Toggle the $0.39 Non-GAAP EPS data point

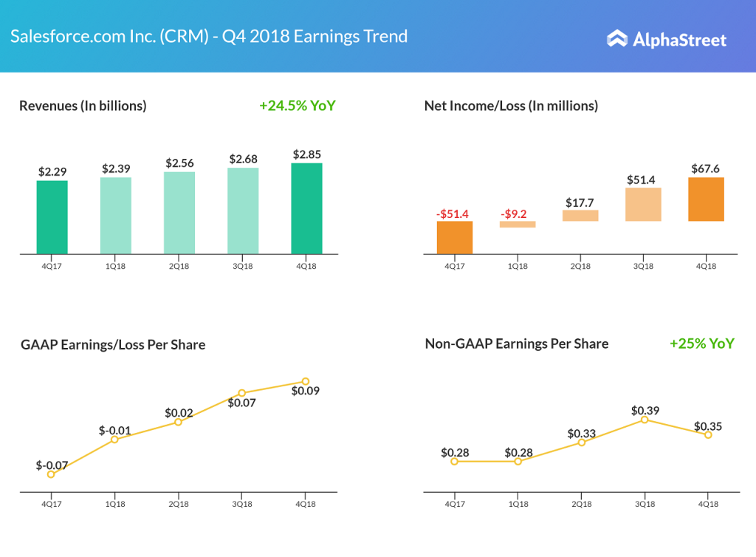(644, 419)
